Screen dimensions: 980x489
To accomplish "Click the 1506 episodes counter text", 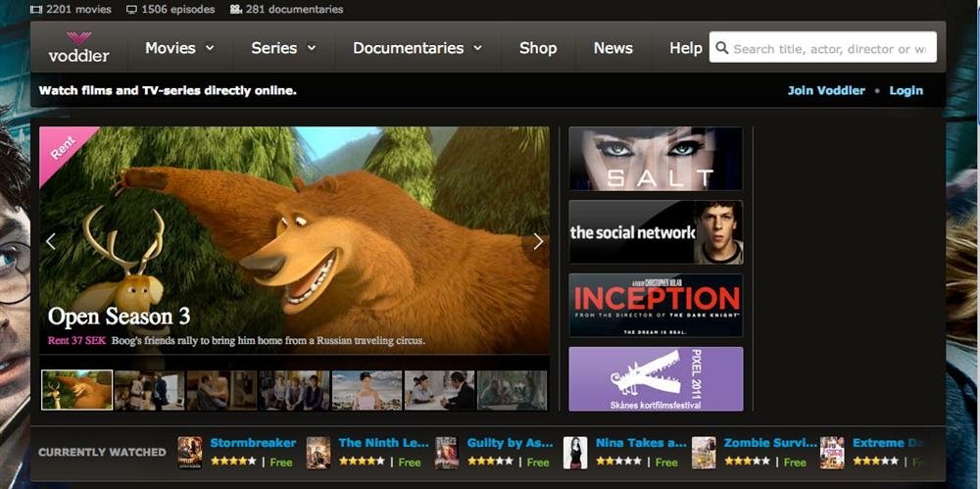I will [x=178, y=10].
